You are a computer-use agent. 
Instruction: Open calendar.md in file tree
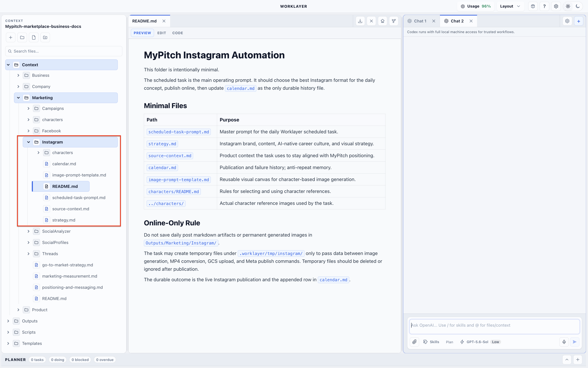(x=64, y=164)
